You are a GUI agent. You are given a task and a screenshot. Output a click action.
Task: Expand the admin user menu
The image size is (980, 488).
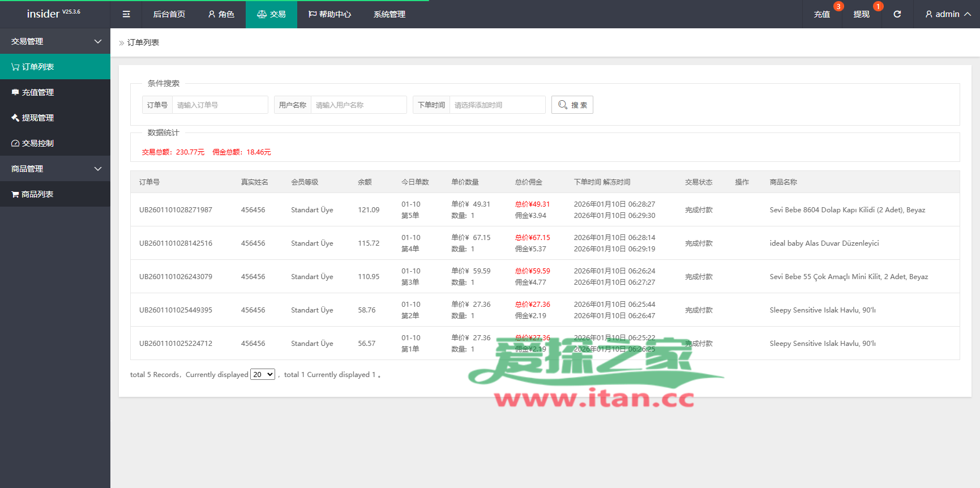(947, 14)
